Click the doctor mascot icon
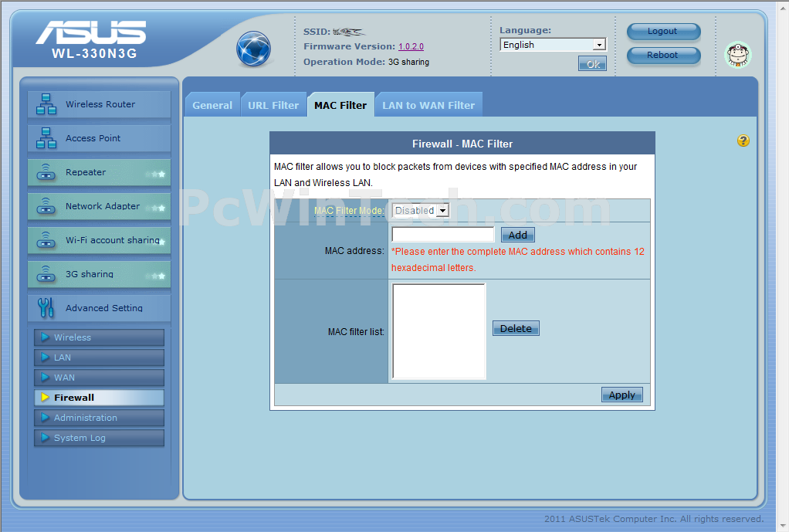Viewport: 789px width, 532px height. [738, 55]
